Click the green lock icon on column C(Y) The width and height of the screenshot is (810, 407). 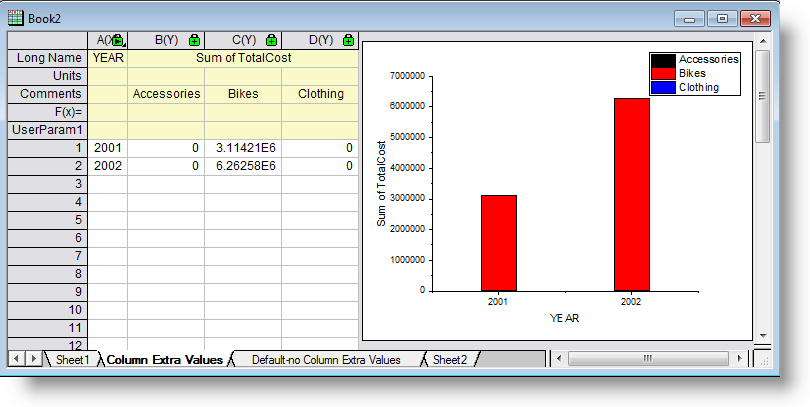click(x=271, y=40)
